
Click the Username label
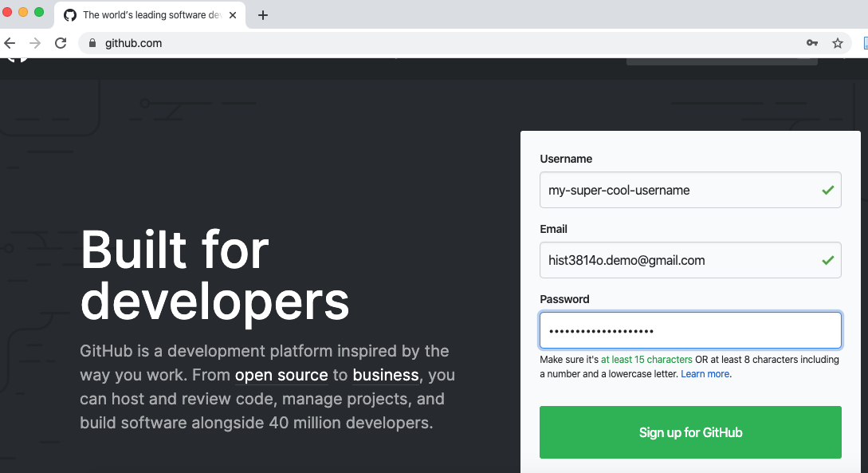click(x=566, y=159)
